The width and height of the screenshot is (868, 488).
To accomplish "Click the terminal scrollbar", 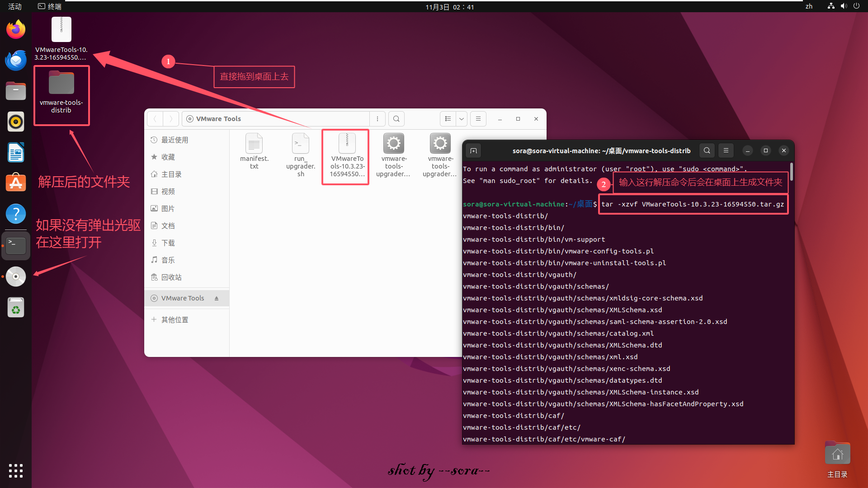I will tap(792, 173).
